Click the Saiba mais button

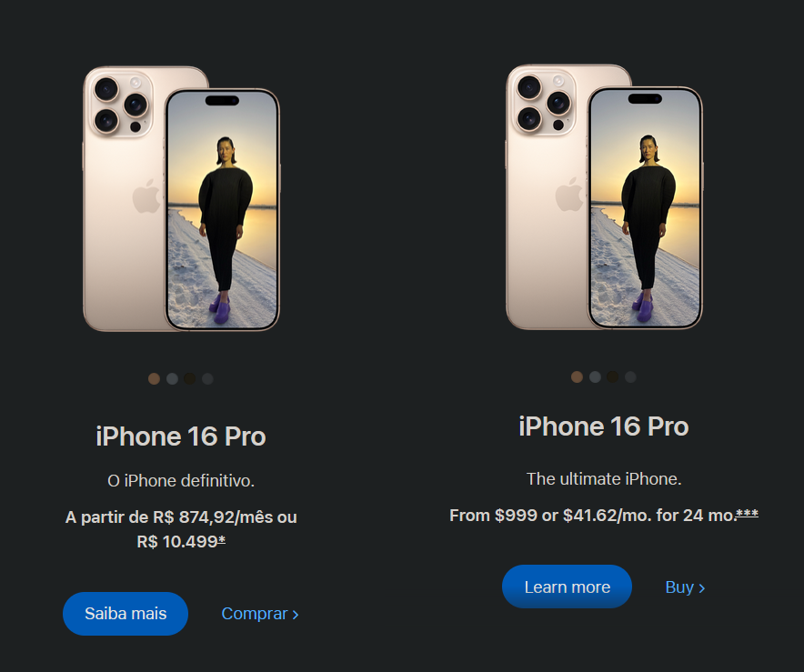click(126, 614)
